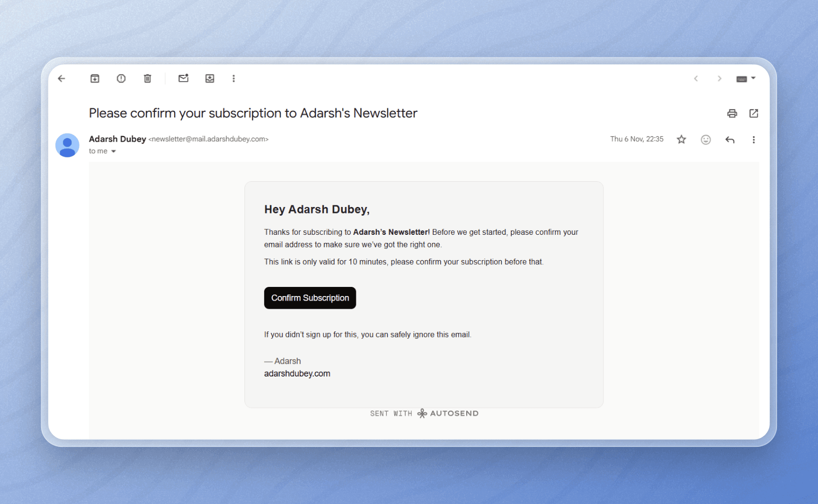This screenshot has height=504, width=818.
Task: Click sender name Adarsh Dubey
Action: pos(117,139)
